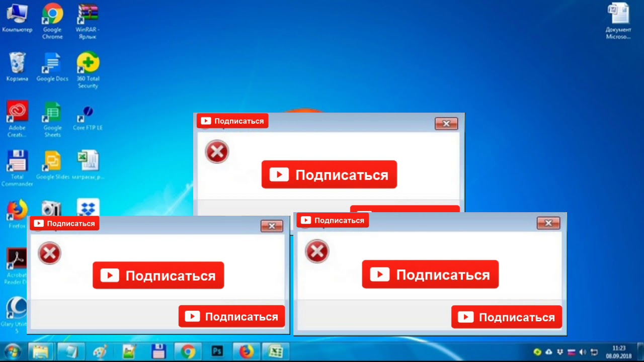Close the lower-right dialog with its X button
644x362 pixels.
pos(548,223)
